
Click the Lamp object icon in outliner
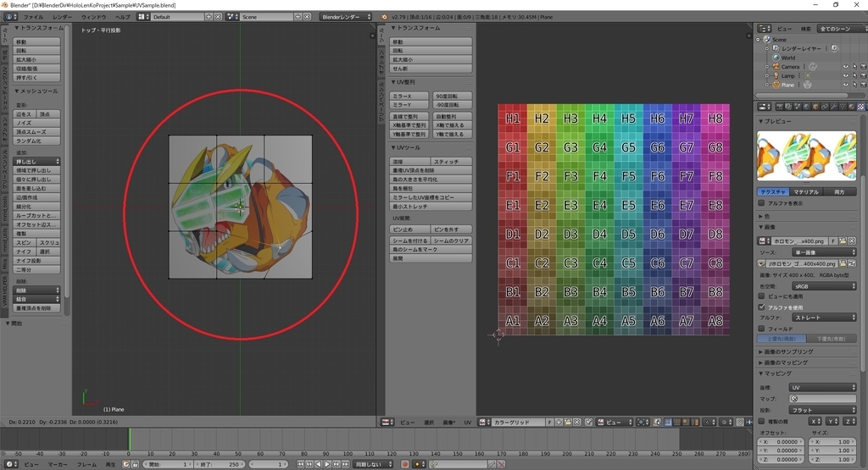776,75
